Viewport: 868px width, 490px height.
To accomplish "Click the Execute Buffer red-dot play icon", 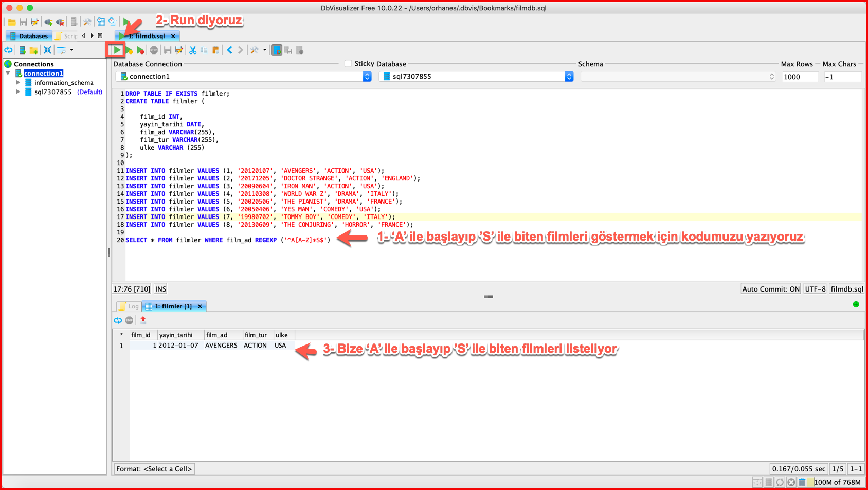I will coord(140,50).
